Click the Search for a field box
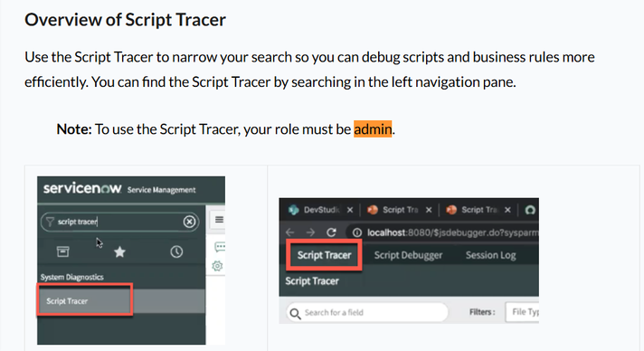The image size is (644, 351). [x=366, y=312]
